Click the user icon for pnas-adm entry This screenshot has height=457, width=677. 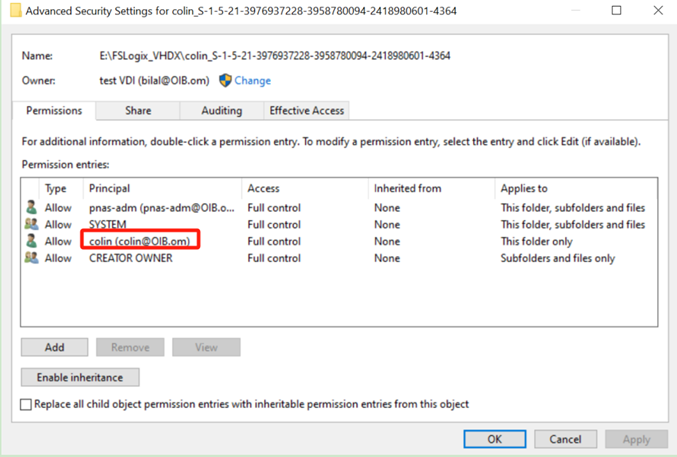(31, 208)
